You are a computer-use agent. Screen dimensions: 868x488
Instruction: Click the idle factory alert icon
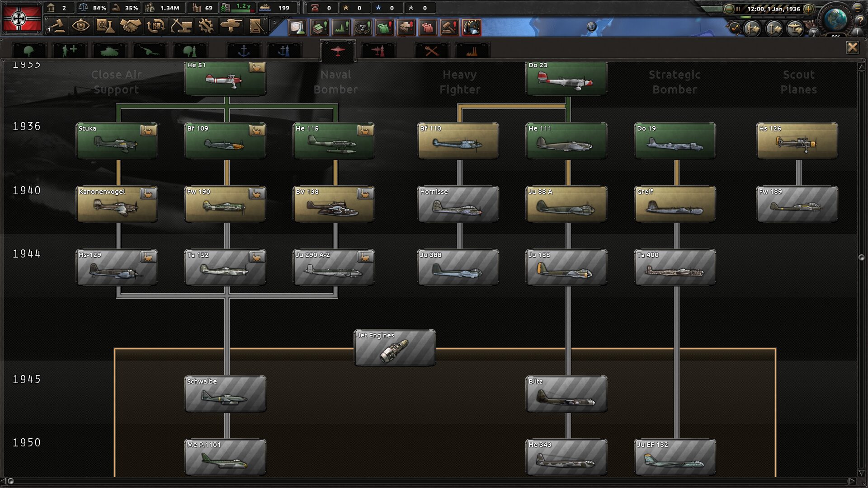click(x=319, y=28)
